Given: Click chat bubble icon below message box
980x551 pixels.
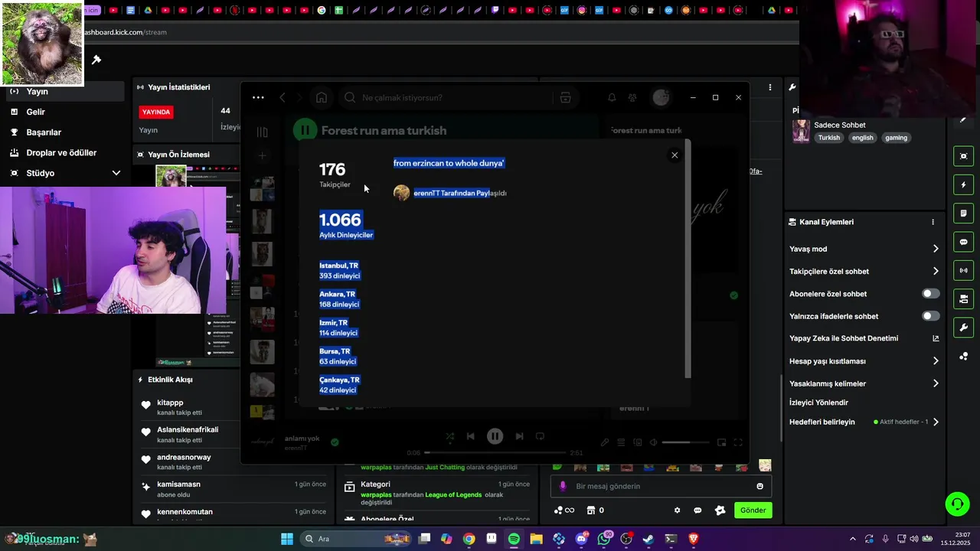Looking at the screenshot, I should click(x=697, y=510).
